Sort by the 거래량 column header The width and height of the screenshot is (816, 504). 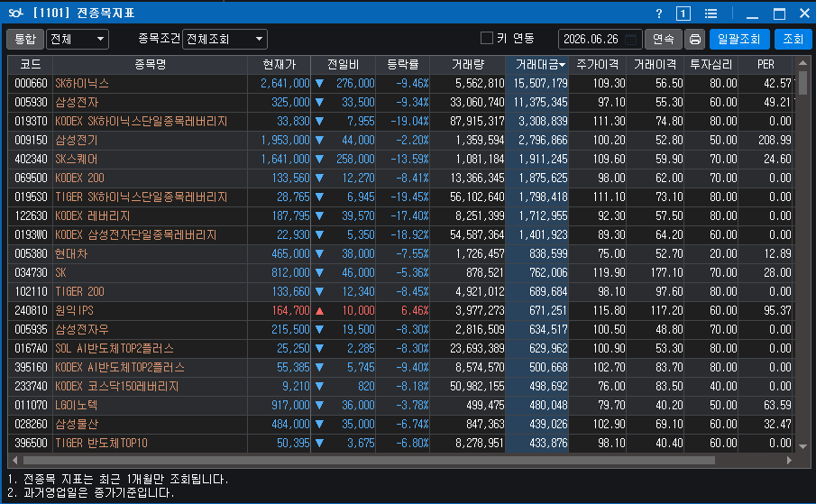coord(467,65)
